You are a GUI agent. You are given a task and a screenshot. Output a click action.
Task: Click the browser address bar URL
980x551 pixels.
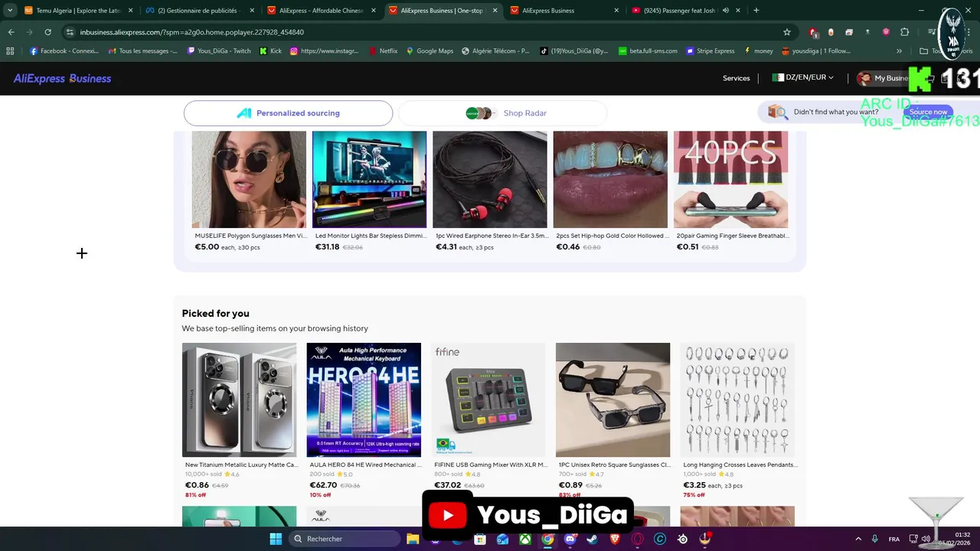coord(191,32)
